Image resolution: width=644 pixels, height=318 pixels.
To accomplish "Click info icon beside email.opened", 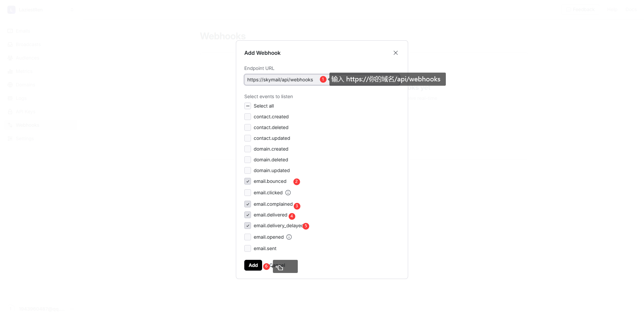I will click(x=289, y=237).
